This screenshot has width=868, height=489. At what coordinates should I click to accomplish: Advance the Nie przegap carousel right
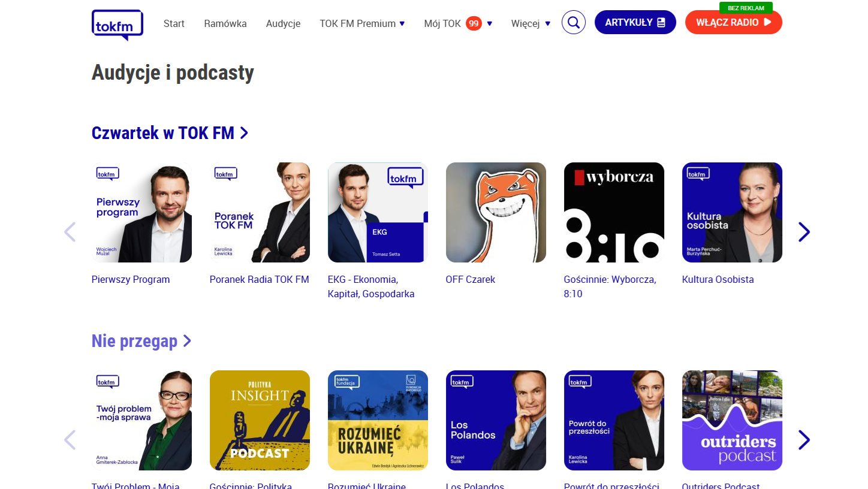(x=804, y=440)
